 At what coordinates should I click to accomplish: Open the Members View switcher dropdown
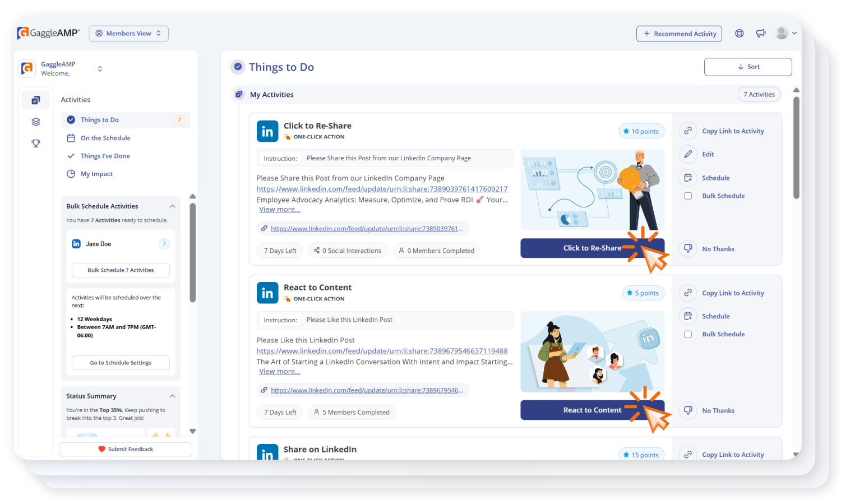click(128, 33)
